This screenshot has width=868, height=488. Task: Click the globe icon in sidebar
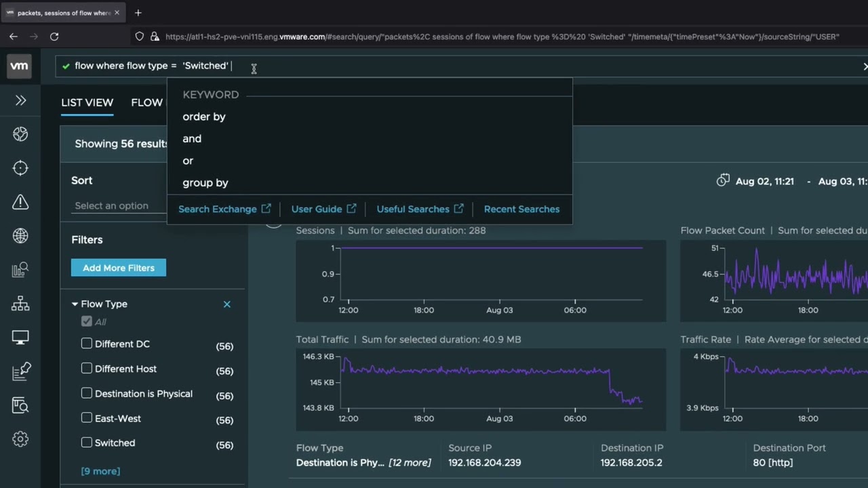(x=20, y=236)
